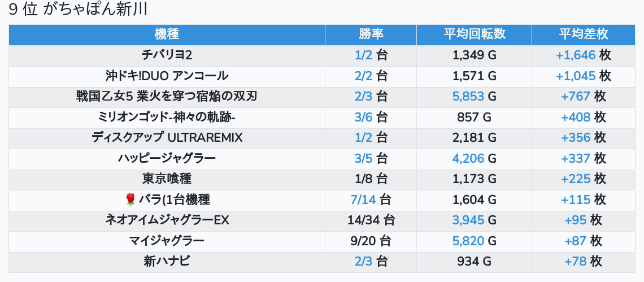Click the 5,853 average spins value
The height and width of the screenshot is (282, 644).
468,97
